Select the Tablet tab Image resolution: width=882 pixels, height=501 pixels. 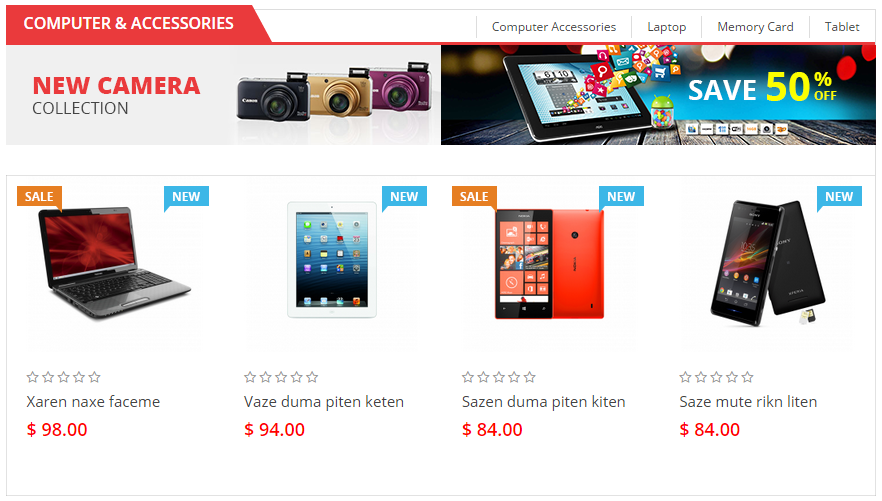click(842, 27)
